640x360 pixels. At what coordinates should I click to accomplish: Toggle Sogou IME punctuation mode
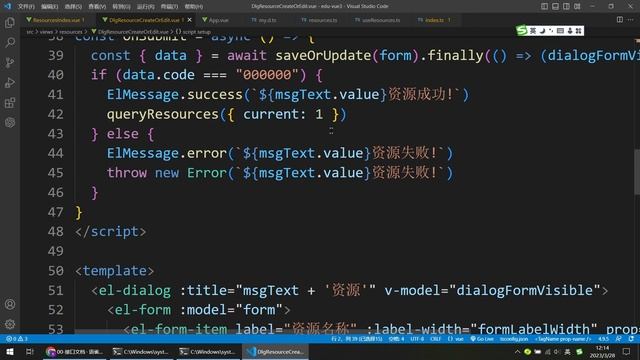click(x=551, y=31)
